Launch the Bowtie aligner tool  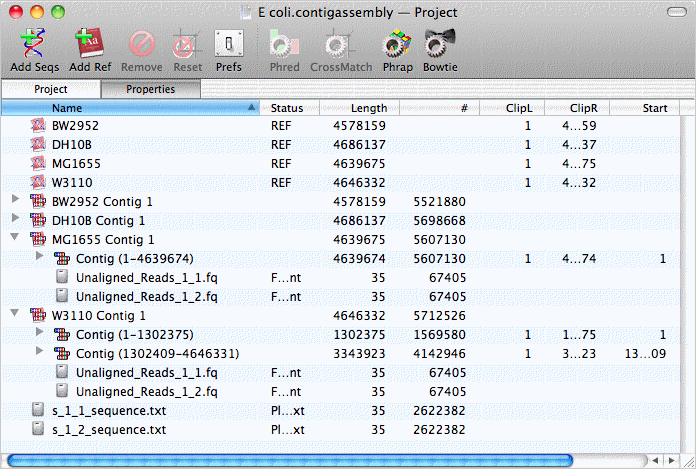(x=440, y=43)
